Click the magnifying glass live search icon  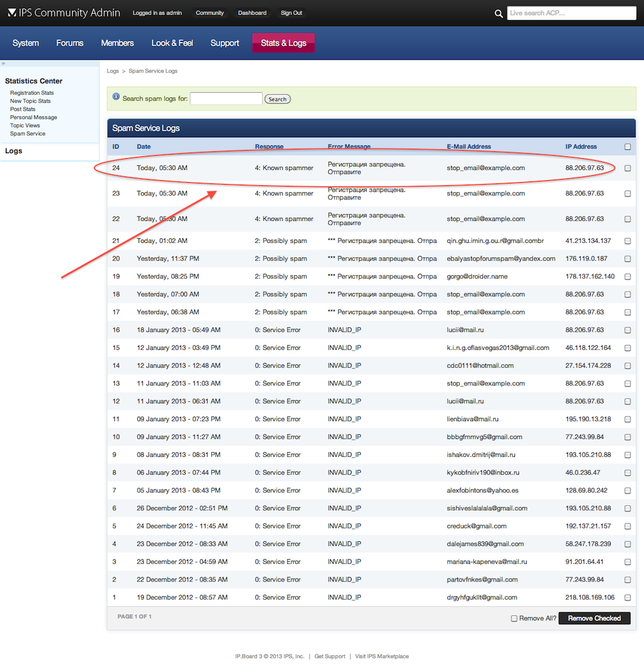pos(499,13)
